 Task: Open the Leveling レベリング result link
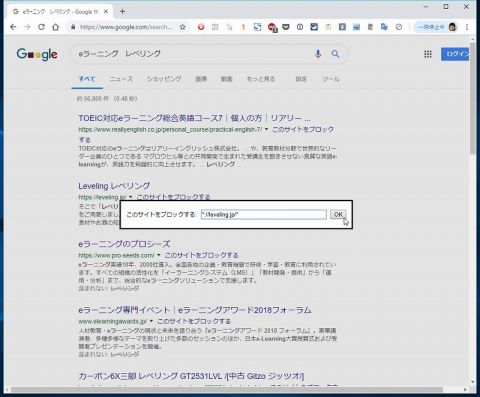click(x=114, y=186)
